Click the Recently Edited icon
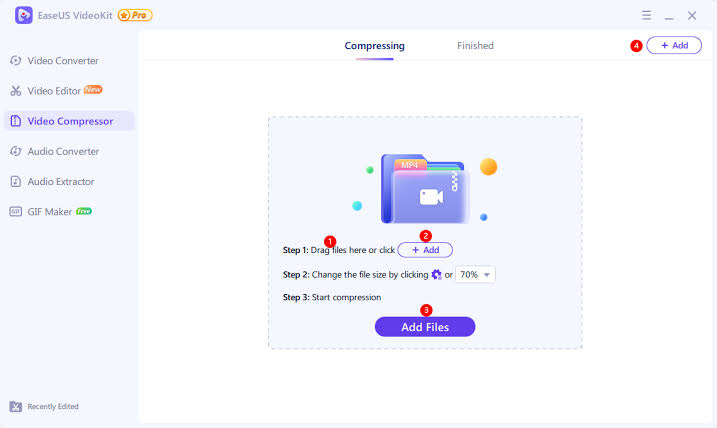Screen dimensions: 717x428 pos(16,407)
